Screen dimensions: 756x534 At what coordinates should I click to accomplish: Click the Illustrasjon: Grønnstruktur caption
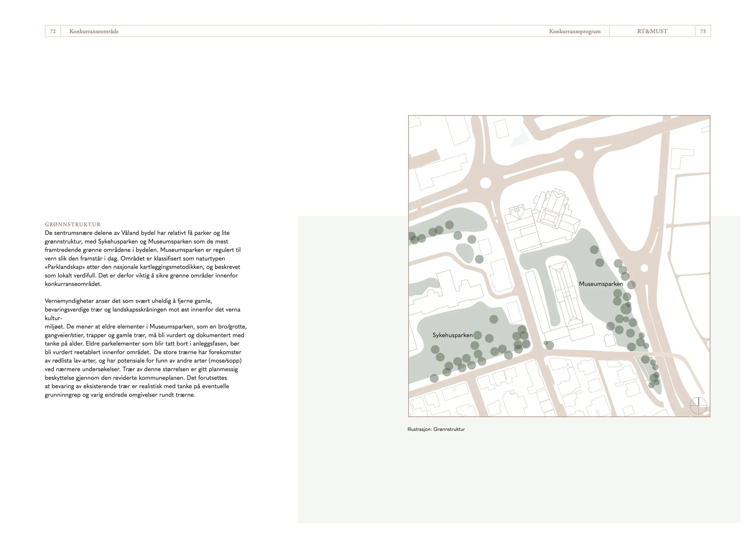click(436, 429)
